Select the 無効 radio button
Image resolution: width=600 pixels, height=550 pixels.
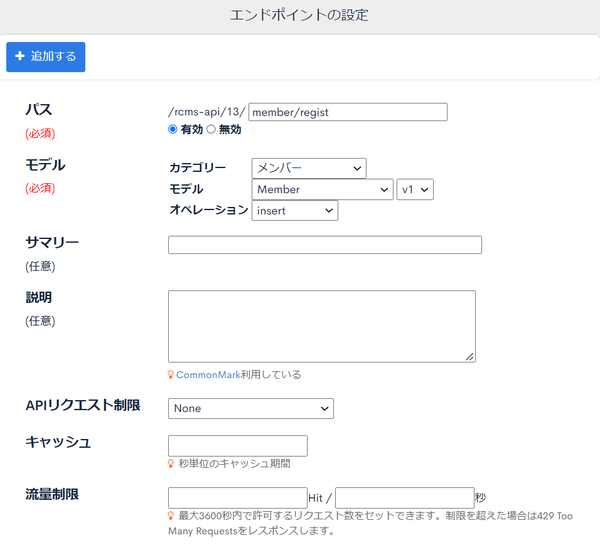click(x=211, y=129)
